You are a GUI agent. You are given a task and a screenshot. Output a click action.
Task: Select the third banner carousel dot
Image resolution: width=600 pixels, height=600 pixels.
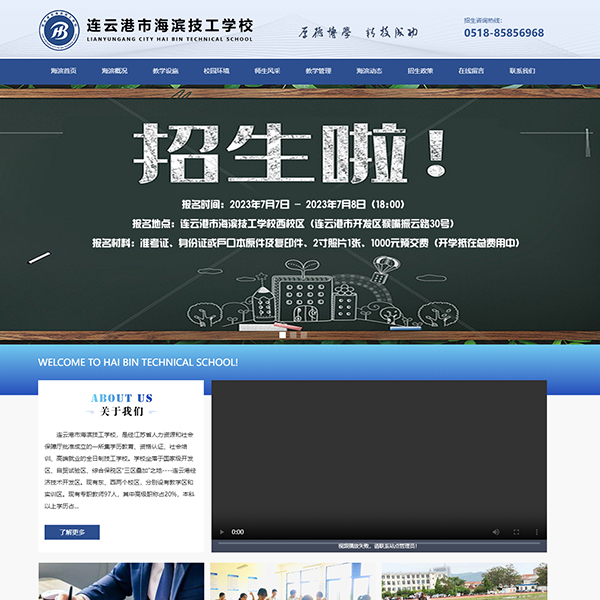point(304,335)
